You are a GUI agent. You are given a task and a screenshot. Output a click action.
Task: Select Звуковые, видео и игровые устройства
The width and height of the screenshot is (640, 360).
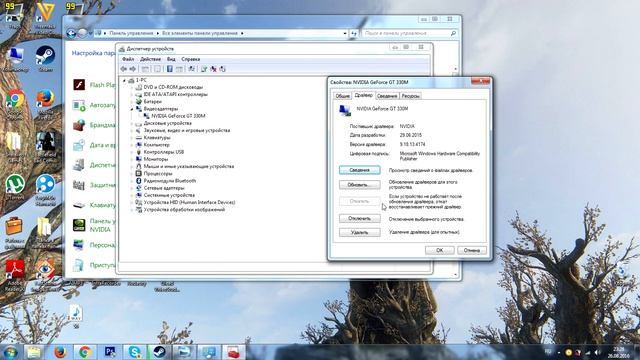187,131
